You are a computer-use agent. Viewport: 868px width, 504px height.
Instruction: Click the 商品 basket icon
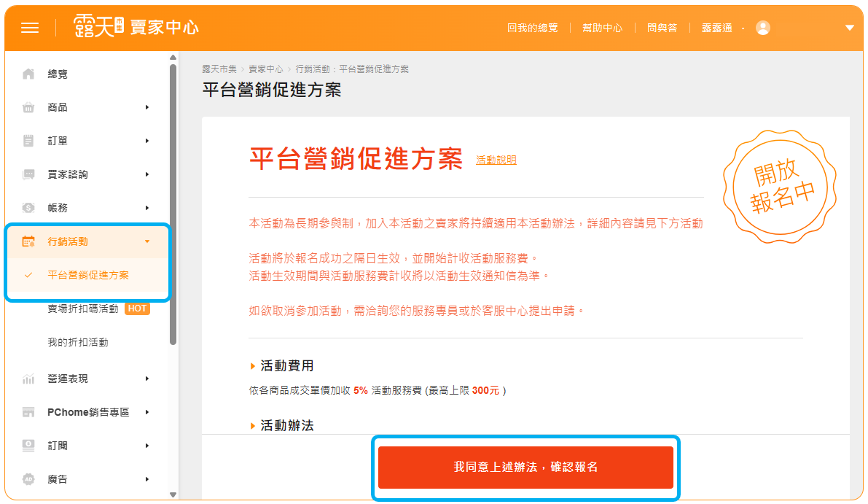[28, 107]
